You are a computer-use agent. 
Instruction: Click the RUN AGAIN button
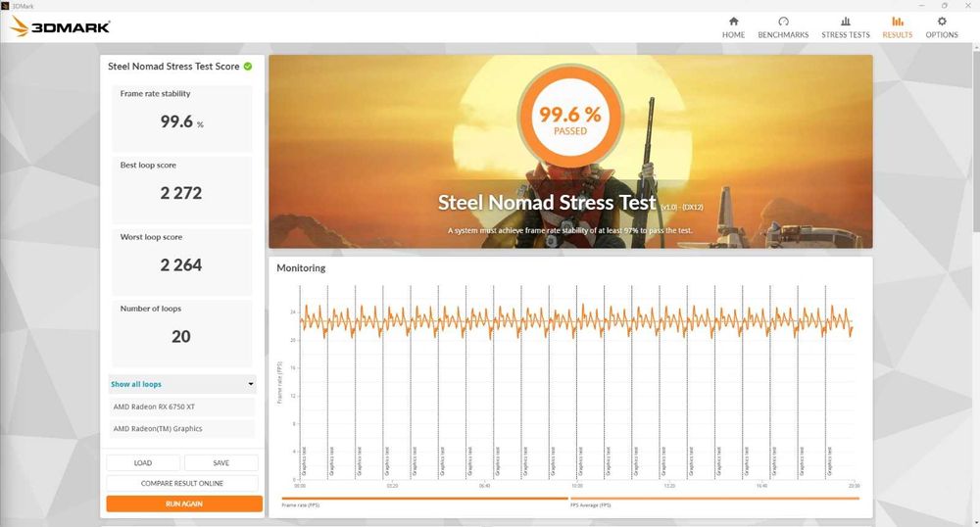[x=184, y=503]
